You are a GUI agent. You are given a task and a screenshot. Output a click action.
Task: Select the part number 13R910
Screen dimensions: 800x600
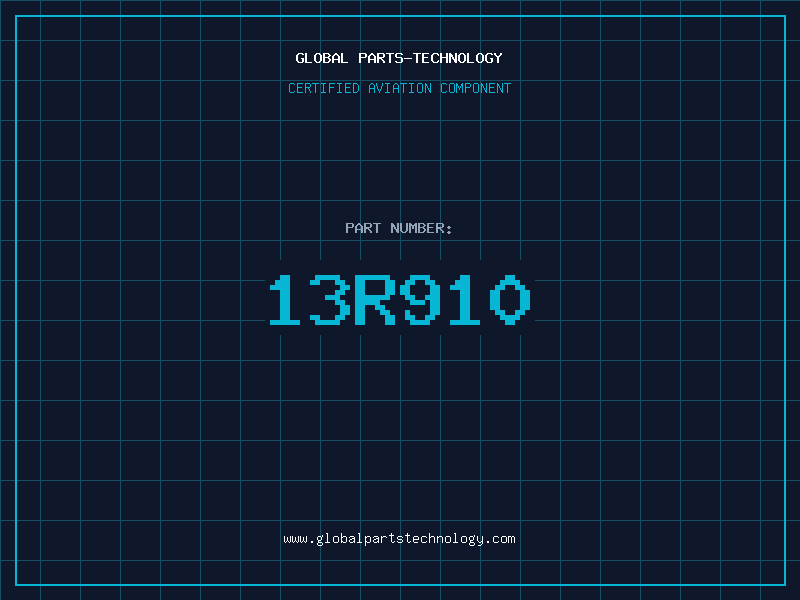point(400,299)
